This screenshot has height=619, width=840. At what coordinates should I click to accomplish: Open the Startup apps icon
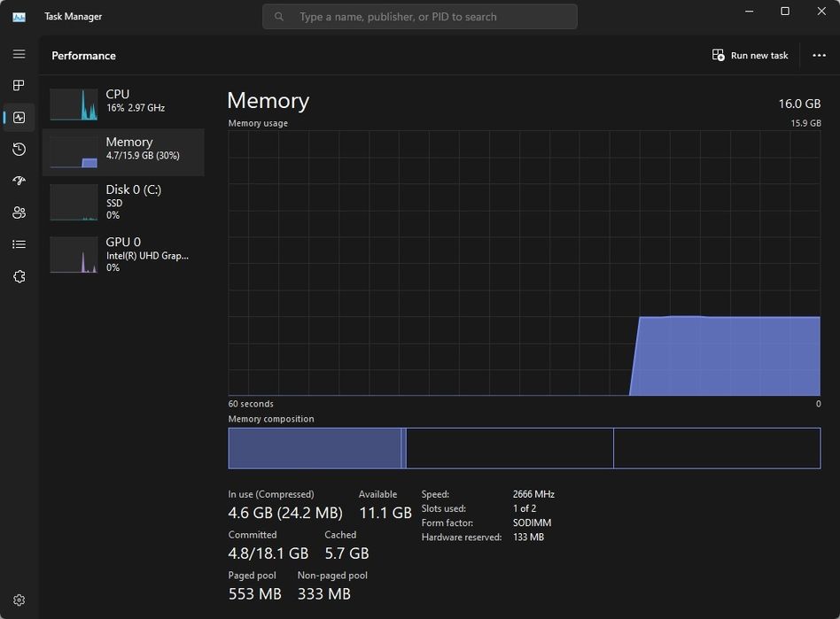click(x=19, y=181)
